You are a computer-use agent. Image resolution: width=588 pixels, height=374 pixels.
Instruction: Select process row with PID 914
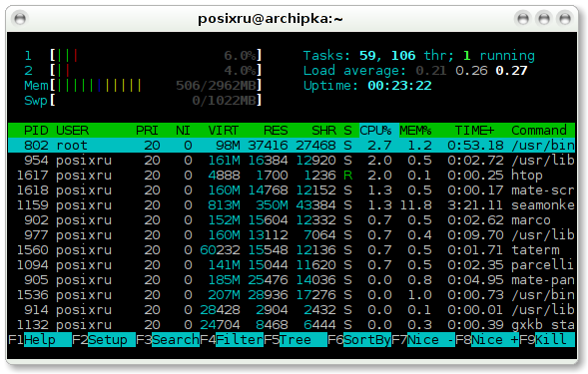tap(292, 310)
